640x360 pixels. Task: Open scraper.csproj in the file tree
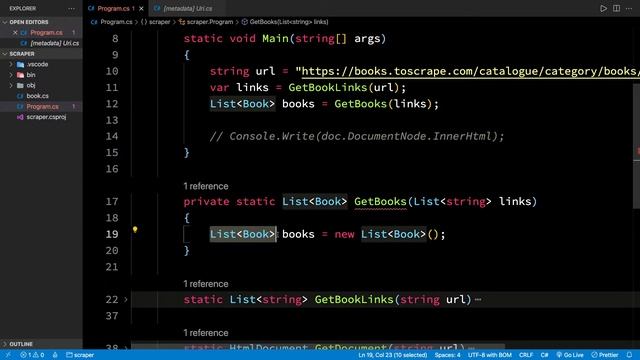tap(46, 117)
